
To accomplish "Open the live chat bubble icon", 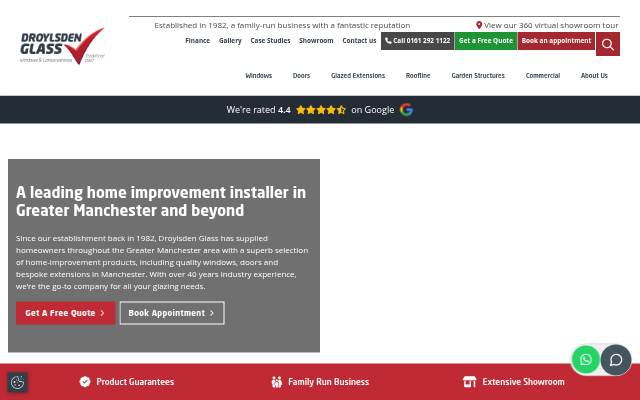I will (x=616, y=360).
